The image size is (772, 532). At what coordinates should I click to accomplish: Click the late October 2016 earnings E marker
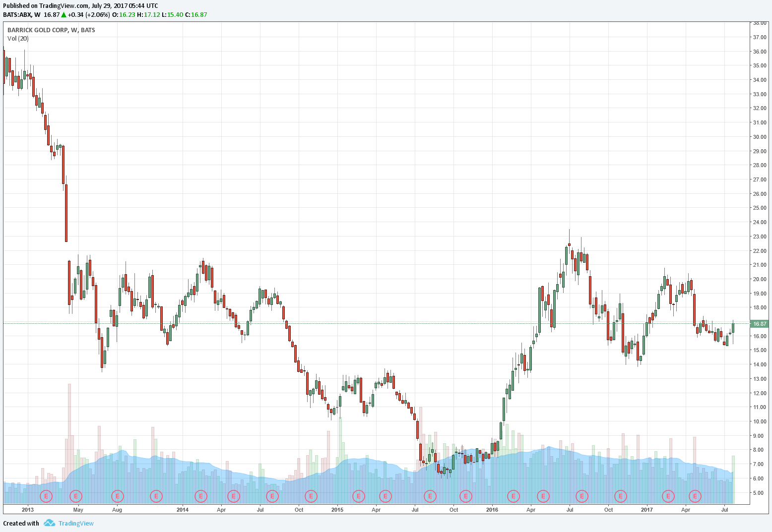tap(621, 496)
